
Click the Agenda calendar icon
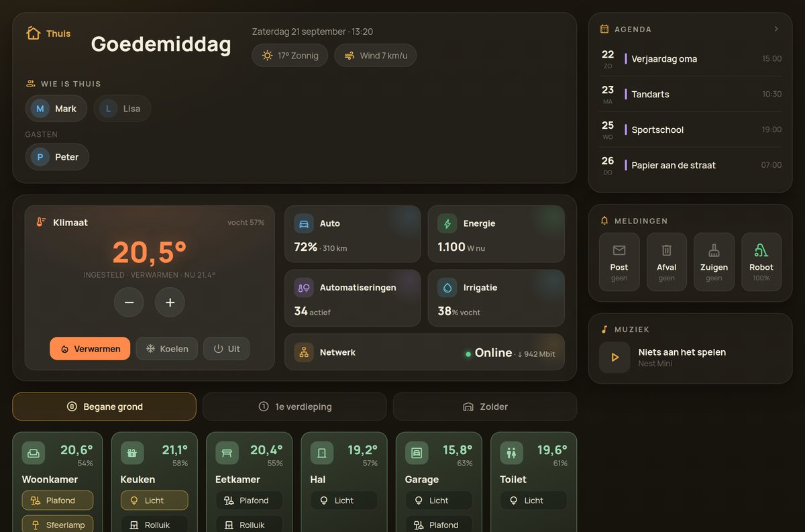click(604, 29)
